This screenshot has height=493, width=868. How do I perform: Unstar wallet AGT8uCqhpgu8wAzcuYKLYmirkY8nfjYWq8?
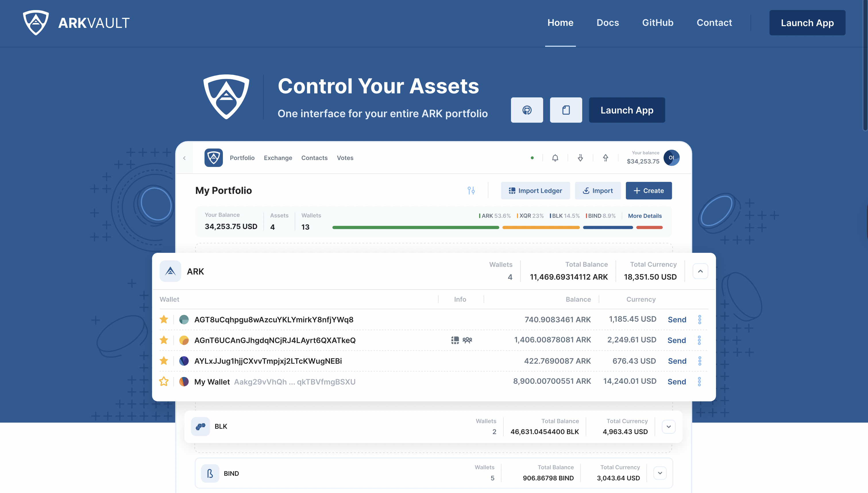click(164, 319)
